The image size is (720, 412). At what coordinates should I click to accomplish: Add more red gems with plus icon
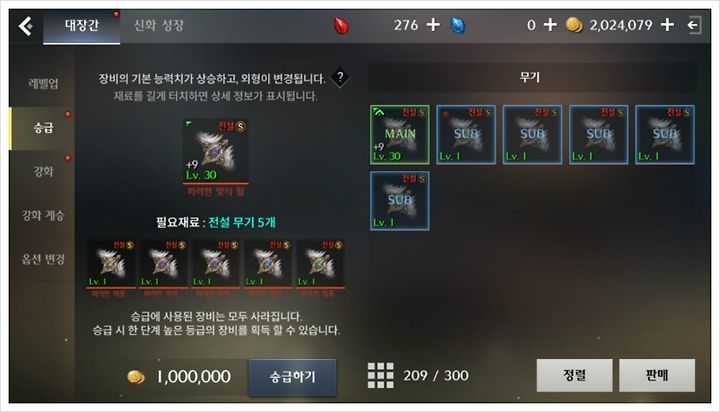[433, 24]
